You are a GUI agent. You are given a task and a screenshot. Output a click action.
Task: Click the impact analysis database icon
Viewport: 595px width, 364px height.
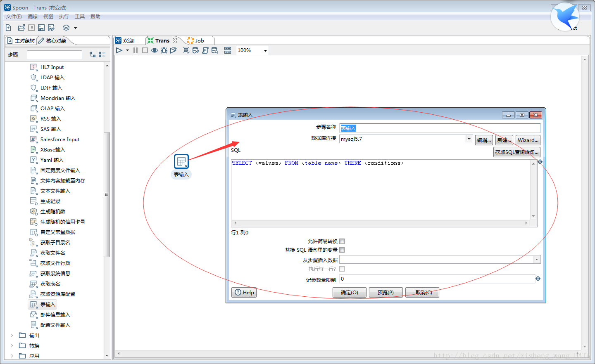(196, 50)
